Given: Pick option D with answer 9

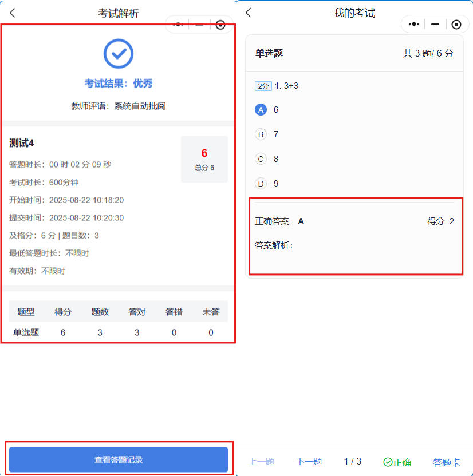Looking at the screenshot, I should point(261,184).
